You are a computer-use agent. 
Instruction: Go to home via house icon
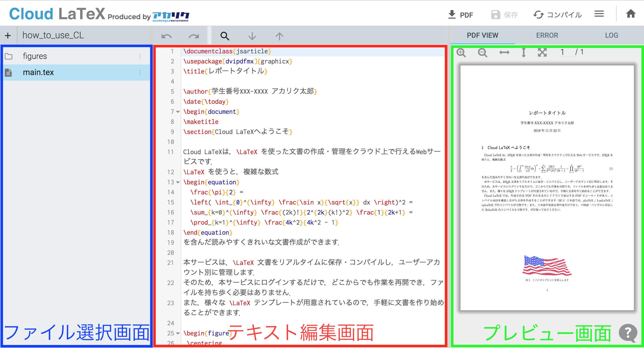pyautogui.click(x=631, y=14)
